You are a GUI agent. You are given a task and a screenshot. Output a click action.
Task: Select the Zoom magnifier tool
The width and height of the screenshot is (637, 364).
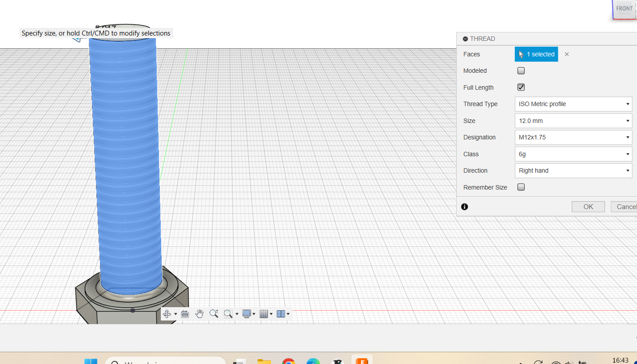[214, 314]
